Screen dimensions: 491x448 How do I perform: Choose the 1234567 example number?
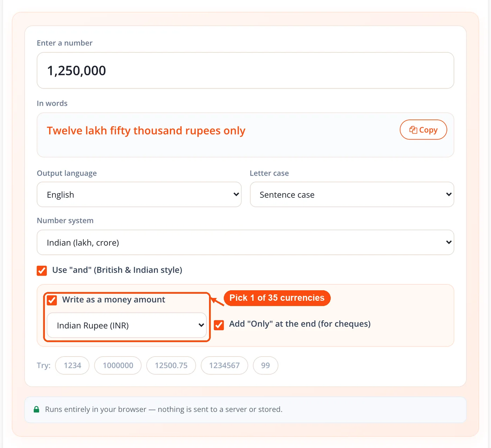[x=224, y=366]
